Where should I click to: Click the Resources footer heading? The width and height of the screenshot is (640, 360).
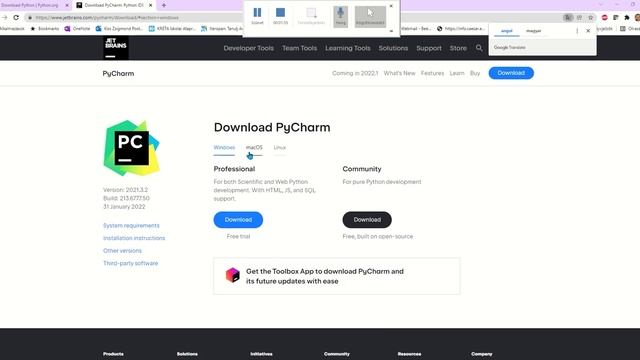pos(409,354)
